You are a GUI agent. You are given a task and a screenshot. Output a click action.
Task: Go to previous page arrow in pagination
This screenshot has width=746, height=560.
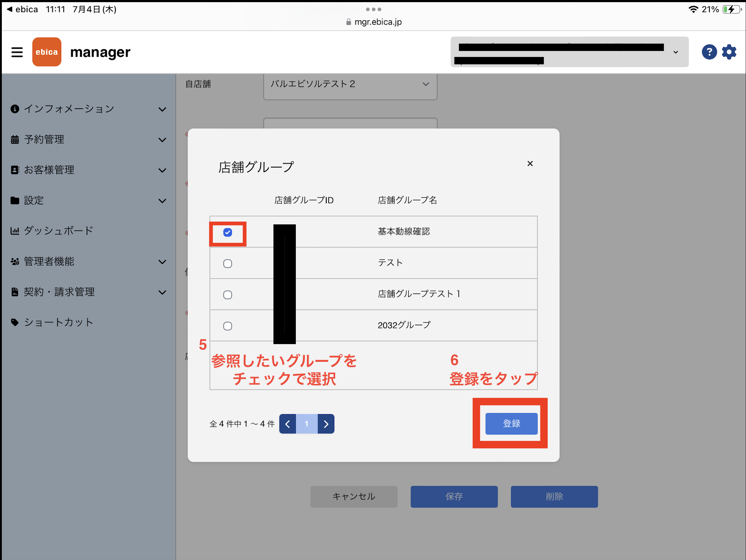pos(288,424)
